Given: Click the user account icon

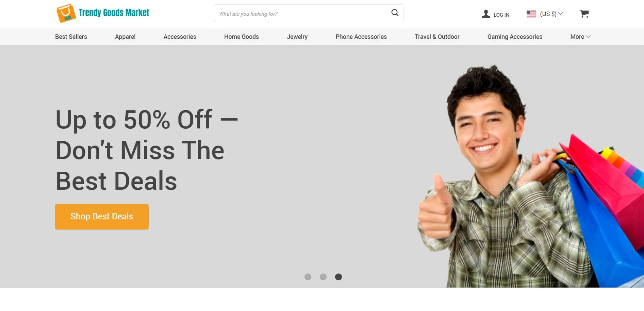Looking at the screenshot, I should (x=486, y=14).
